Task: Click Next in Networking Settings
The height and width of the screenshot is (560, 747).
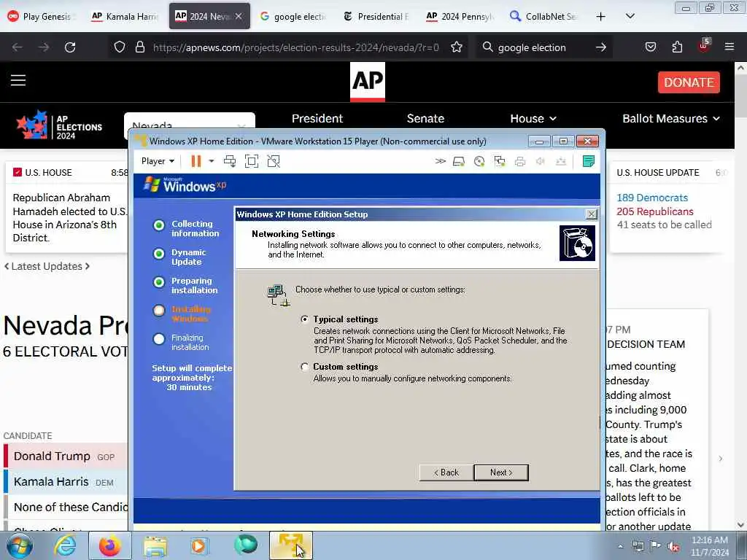Action: pyautogui.click(x=501, y=472)
